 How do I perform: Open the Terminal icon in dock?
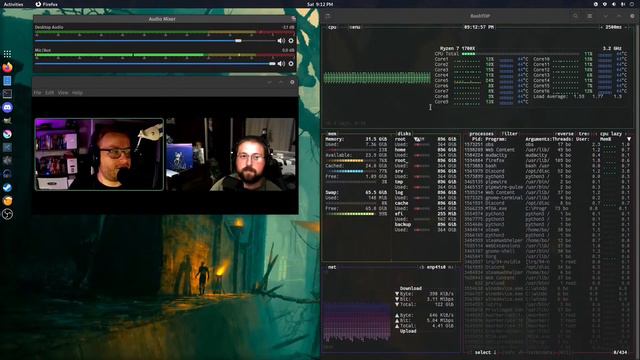(7, 94)
